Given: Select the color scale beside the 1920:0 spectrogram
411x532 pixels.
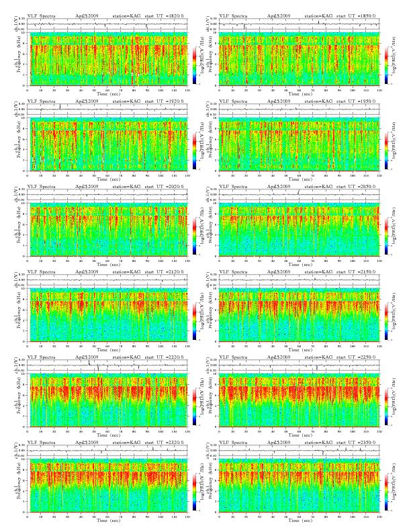Looking at the screenshot, I should 194,150.
